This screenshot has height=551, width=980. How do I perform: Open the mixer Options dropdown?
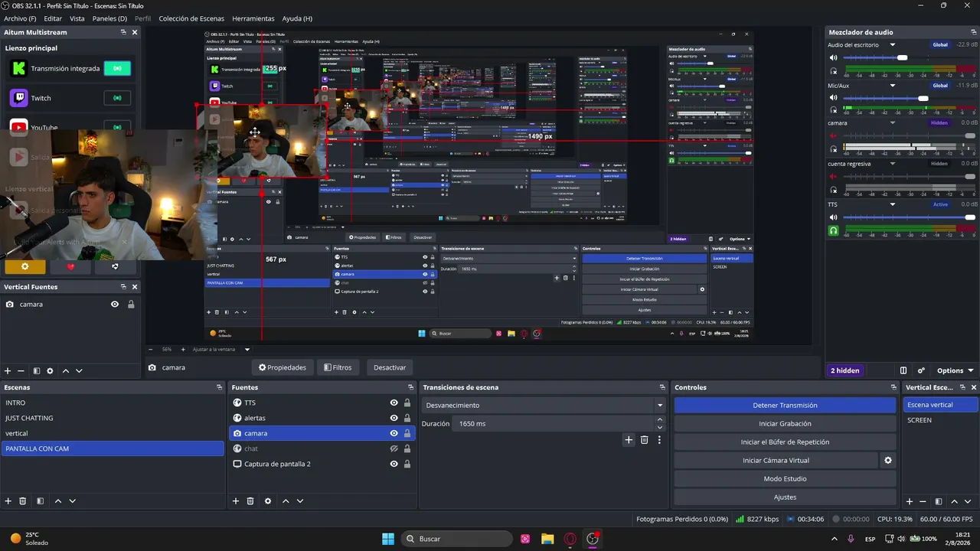(x=955, y=370)
